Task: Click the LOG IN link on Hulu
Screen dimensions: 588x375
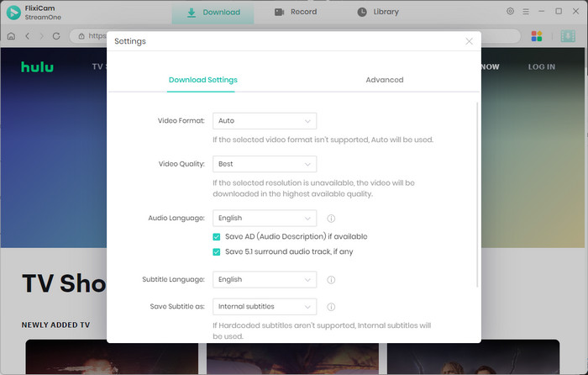Action: (x=541, y=66)
